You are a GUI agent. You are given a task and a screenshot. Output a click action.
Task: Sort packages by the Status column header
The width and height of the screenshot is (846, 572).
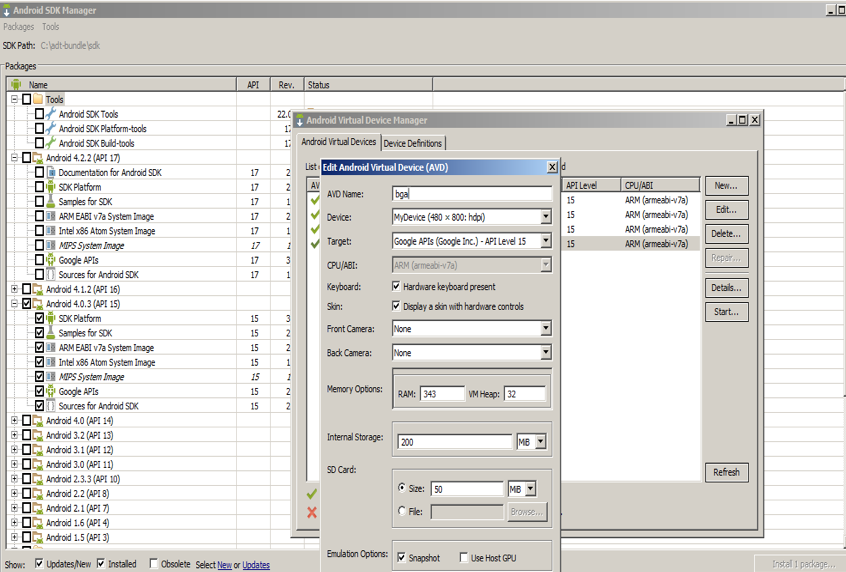[x=368, y=85]
